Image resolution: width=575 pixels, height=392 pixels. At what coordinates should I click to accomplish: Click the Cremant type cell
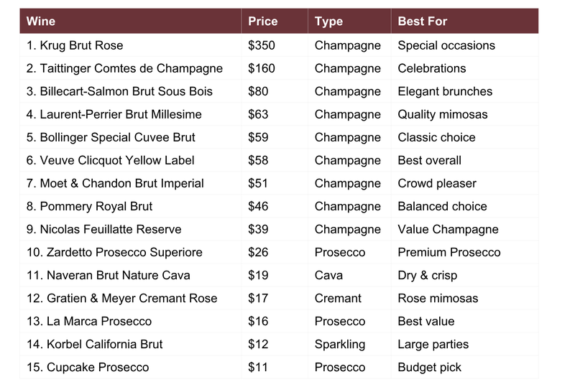(338, 298)
